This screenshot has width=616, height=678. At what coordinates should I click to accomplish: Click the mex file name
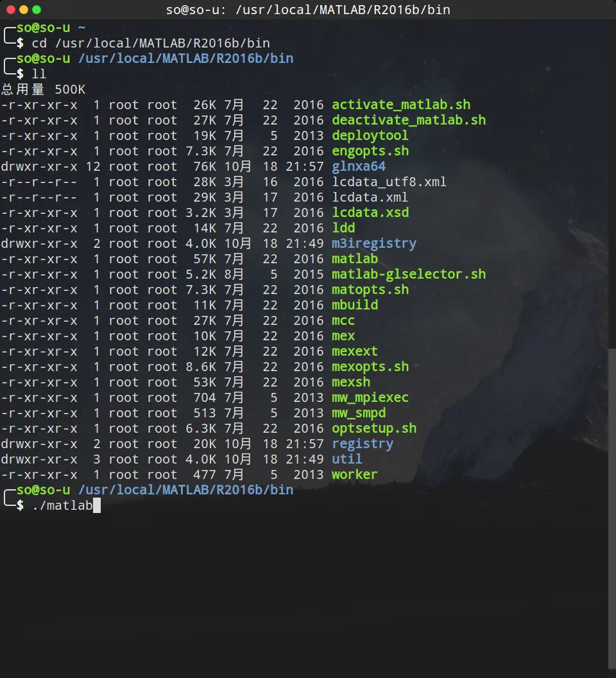coord(343,336)
